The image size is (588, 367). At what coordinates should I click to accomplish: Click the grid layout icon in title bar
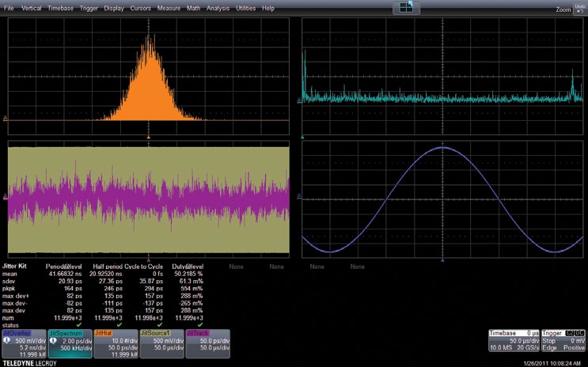(x=407, y=7)
